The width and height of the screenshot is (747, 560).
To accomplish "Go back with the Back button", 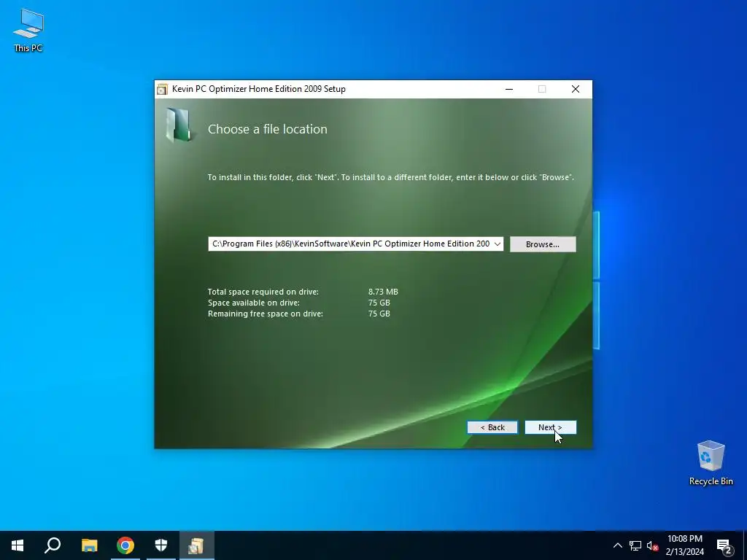I will click(x=492, y=427).
